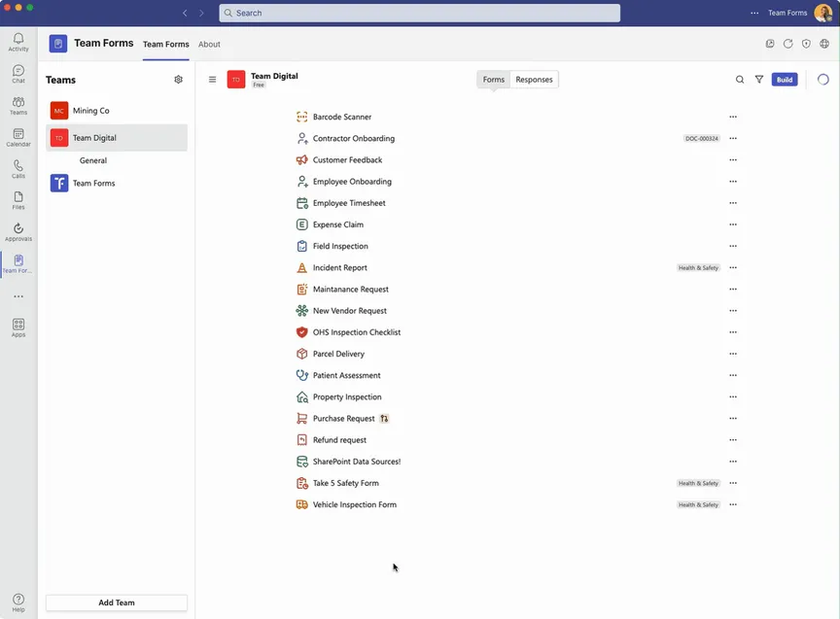840x619 pixels.
Task: Open the filter funnel icon
Action: pyautogui.click(x=759, y=80)
